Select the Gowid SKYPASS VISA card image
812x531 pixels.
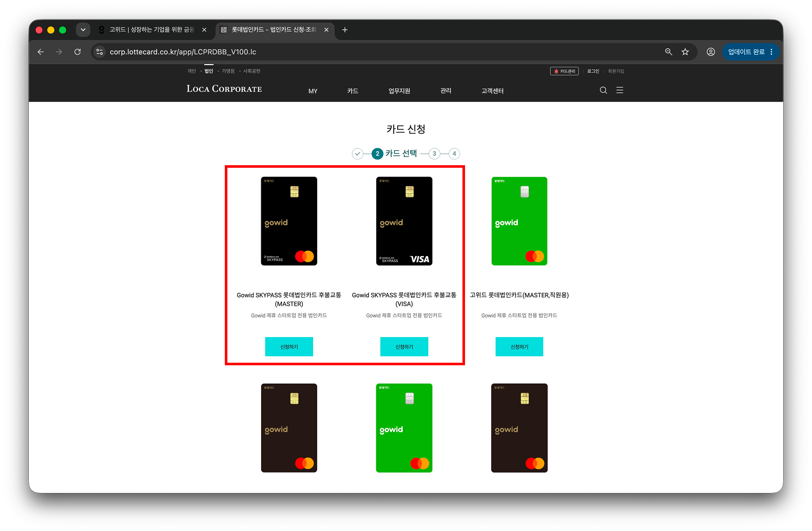click(x=404, y=221)
